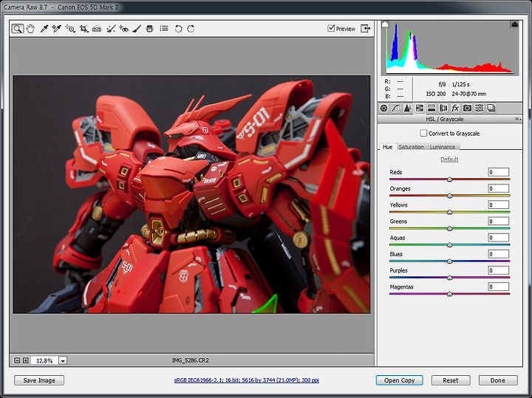This screenshot has width=532, height=398.
Task: Open the Tone Curve panel icon
Action: [395, 108]
